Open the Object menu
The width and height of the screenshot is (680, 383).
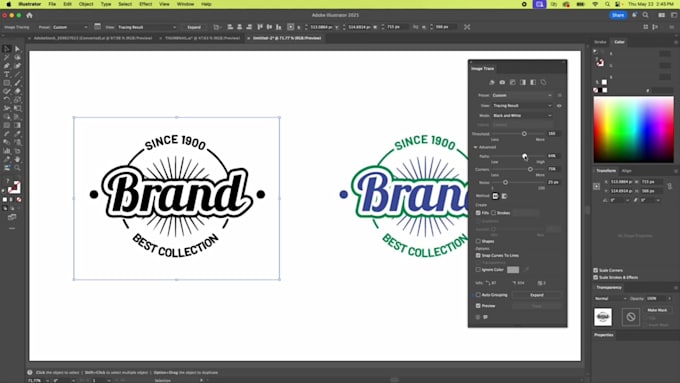point(86,4)
